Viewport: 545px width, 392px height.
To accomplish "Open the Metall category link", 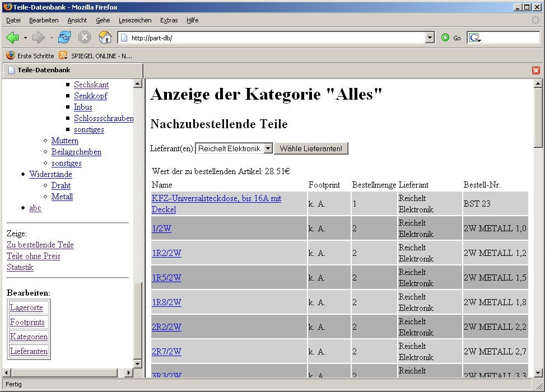I will point(62,197).
